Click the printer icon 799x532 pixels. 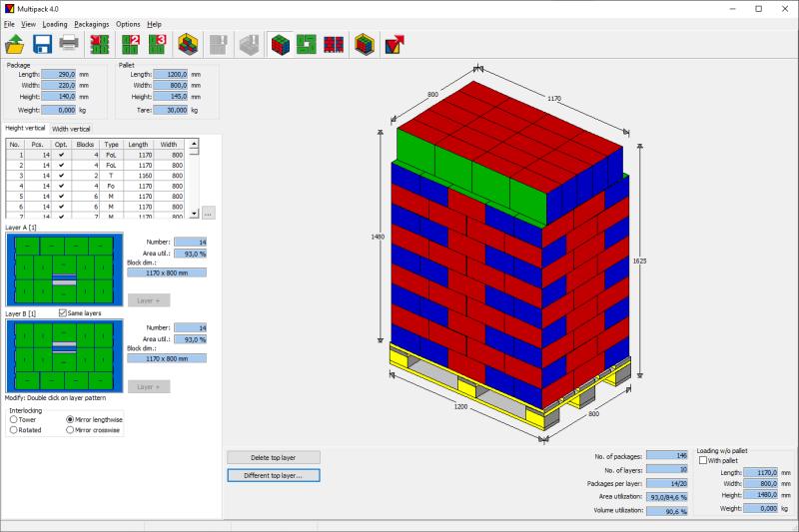(69, 43)
